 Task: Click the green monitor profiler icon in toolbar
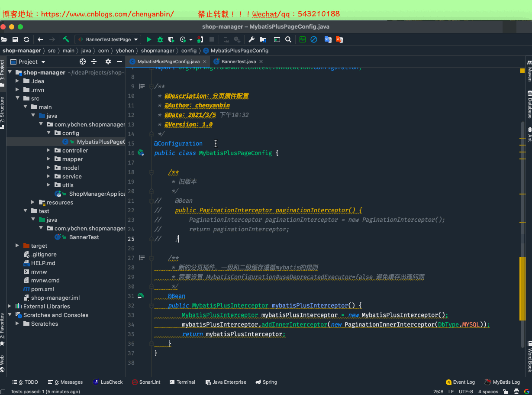(x=303, y=39)
